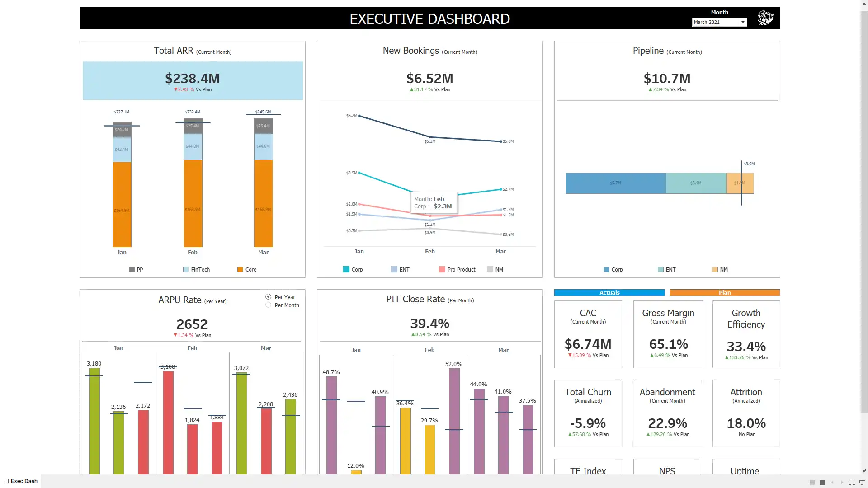Select Mar Core orange ARR bar
The image size is (868, 488).
click(x=264, y=203)
